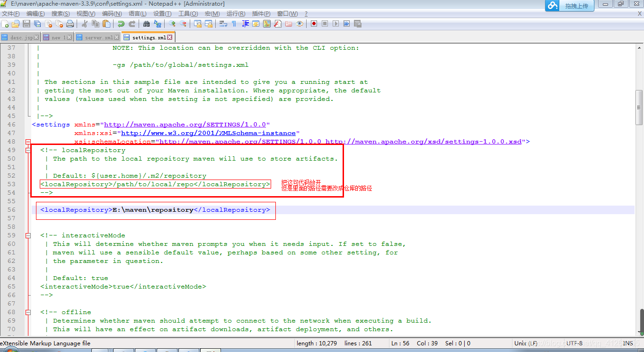This screenshot has height=352, width=644.
Task: Collapse fold marker at line 48
Action: pyautogui.click(x=28, y=142)
